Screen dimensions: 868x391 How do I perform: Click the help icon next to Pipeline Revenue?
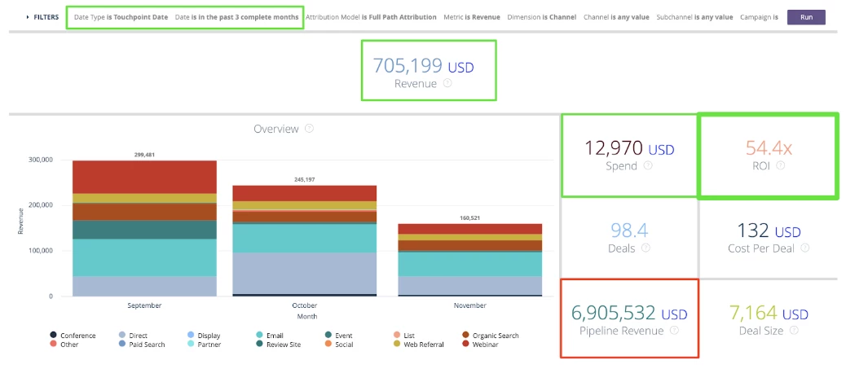coord(674,330)
